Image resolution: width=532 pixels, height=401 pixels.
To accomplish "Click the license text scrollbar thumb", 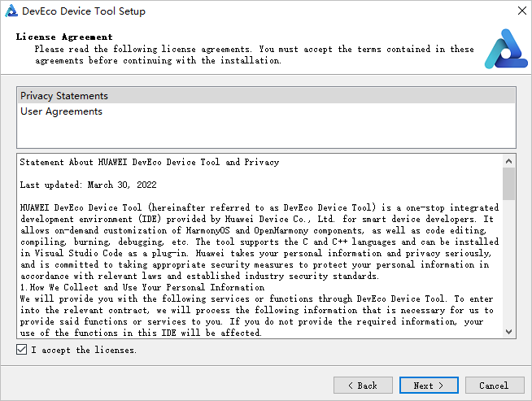I will pyautogui.click(x=508, y=183).
